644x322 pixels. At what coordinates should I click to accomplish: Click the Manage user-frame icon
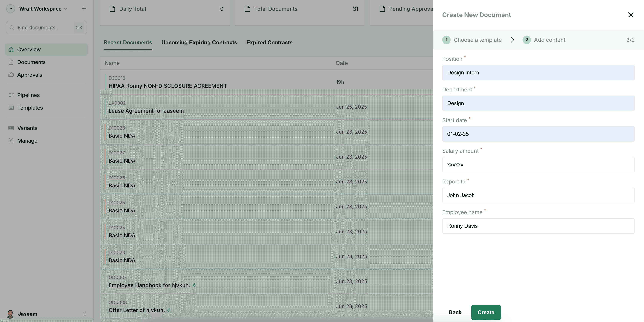11,141
